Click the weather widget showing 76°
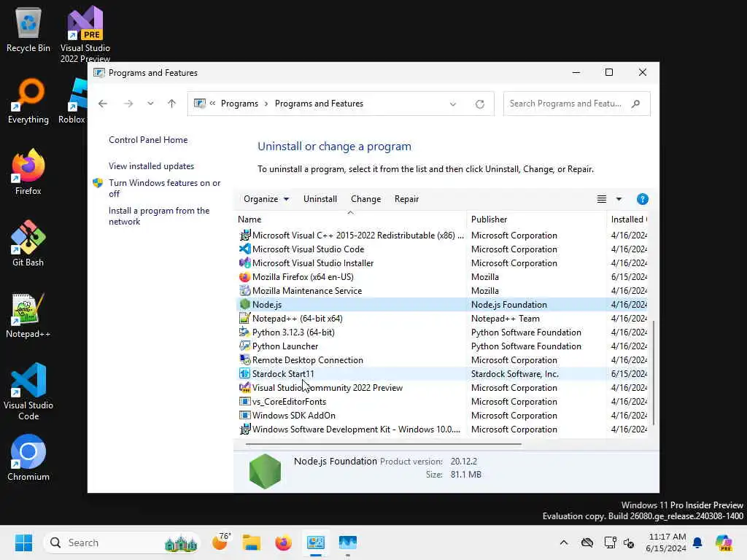The width and height of the screenshot is (747, 560). [220, 542]
